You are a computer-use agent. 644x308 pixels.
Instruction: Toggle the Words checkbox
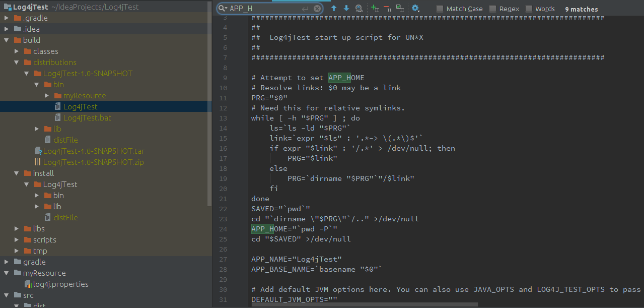[529, 9]
